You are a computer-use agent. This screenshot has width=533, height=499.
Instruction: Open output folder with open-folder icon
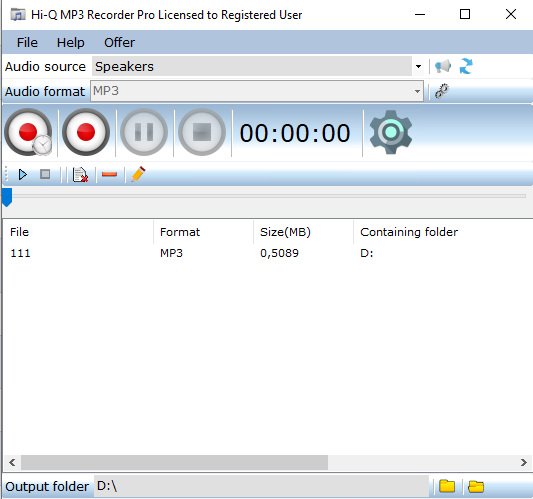(476, 486)
